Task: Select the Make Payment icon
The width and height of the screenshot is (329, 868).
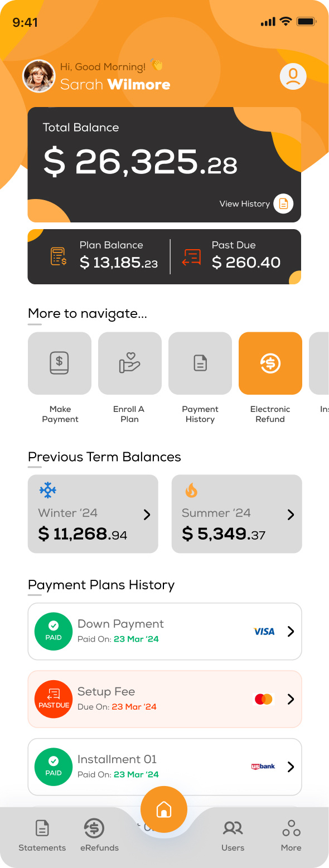Action: click(x=60, y=363)
